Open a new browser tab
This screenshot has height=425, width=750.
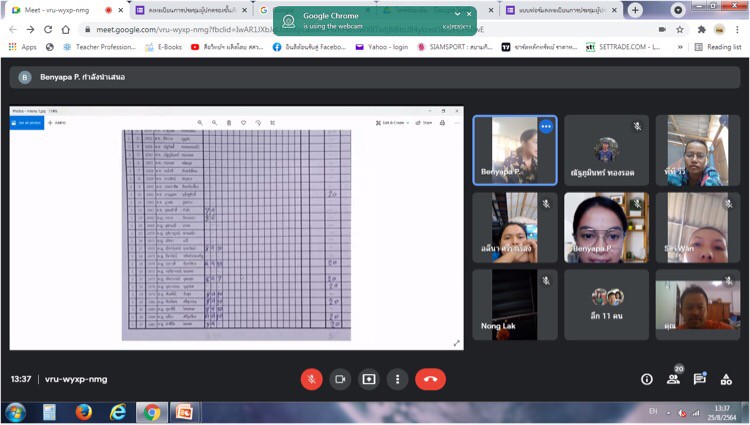click(635, 10)
